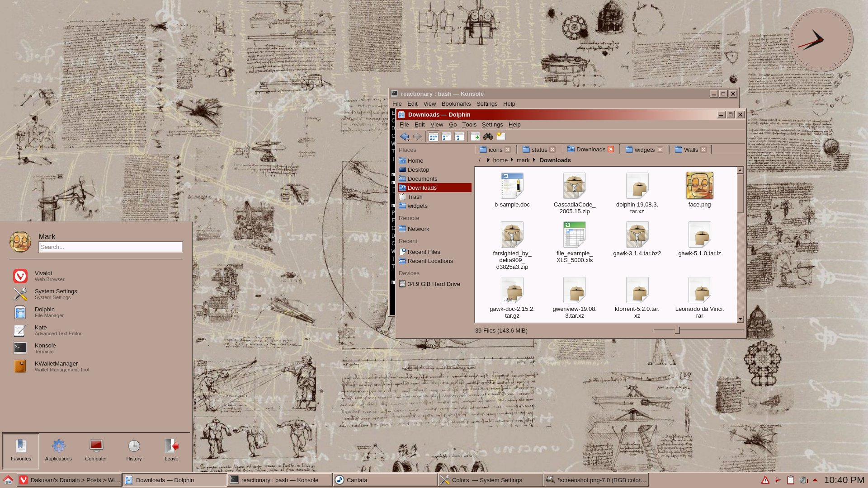The width and height of the screenshot is (868, 488).
Task: Switch to launcher Computer tab
Action: 96,451
